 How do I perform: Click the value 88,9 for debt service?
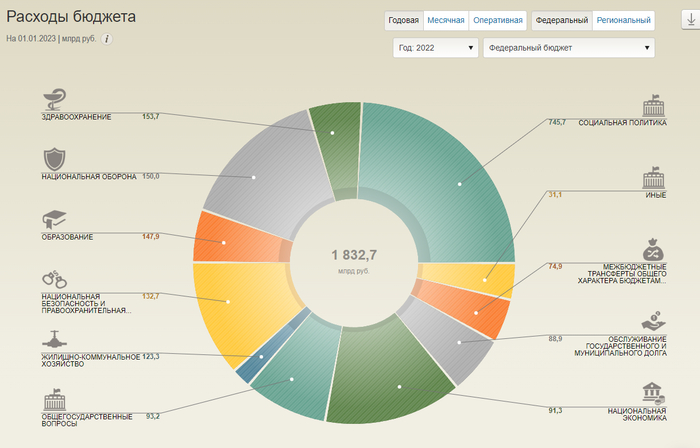(x=555, y=339)
